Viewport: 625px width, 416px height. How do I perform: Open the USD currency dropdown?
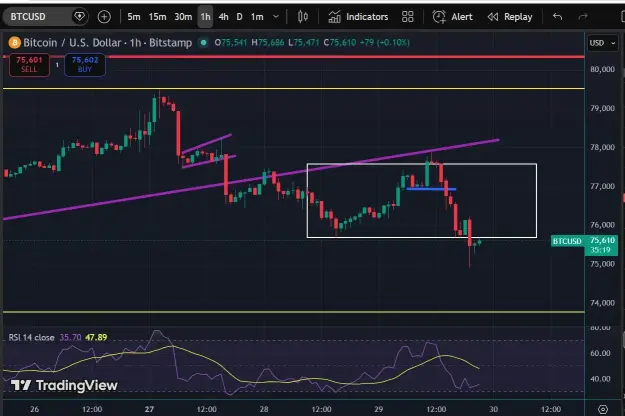pyautogui.click(x=602, y=43)
